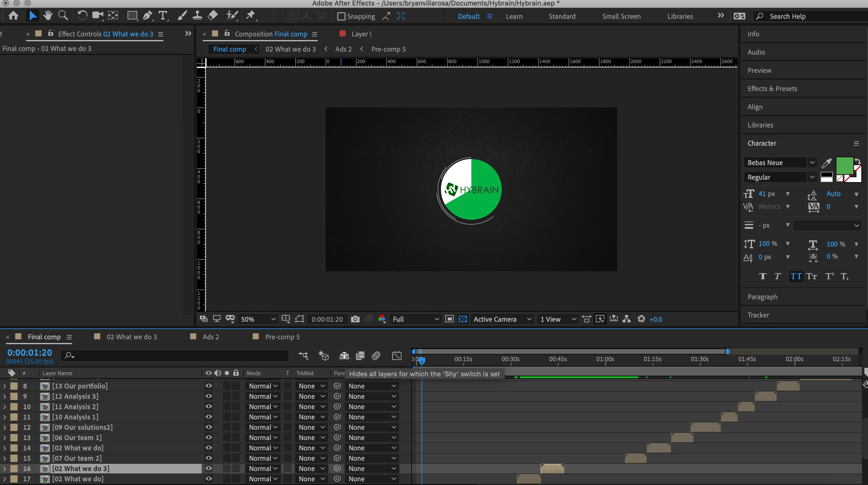Image resolution: width=868 pixels, height=485 pixels.
Task: Enable the Snapping checkbox
Action: [341, 16]
